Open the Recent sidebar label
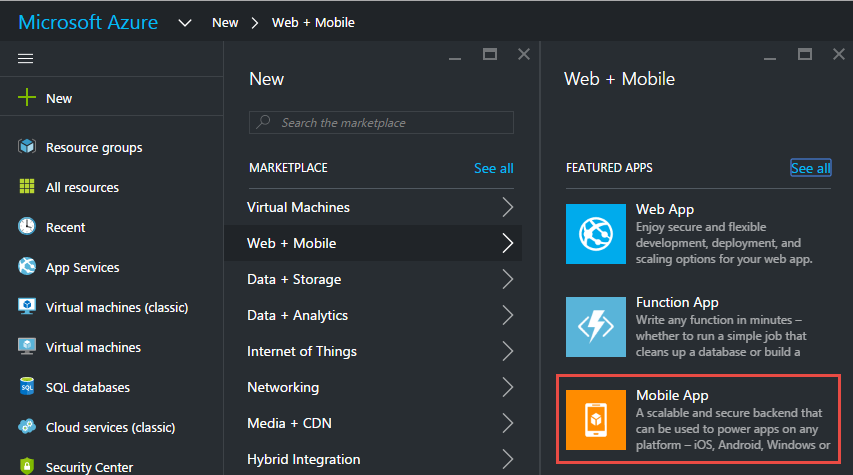The image size is (853, 475). [65, 227]
